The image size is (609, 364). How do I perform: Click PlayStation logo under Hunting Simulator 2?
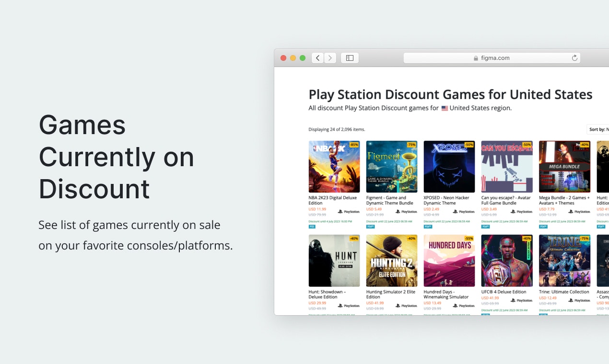[x=406, y=305]
